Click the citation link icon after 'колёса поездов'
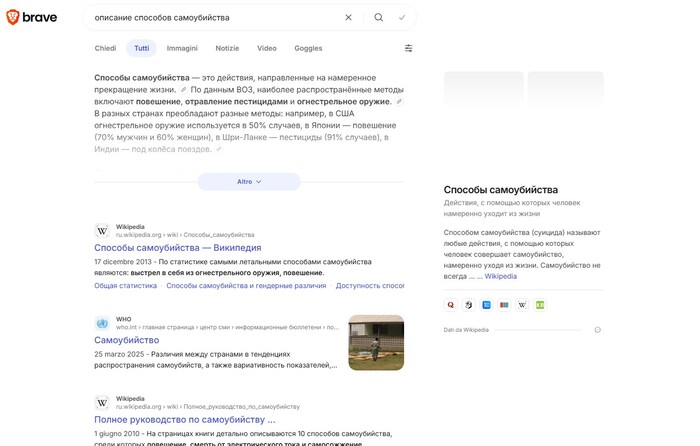Viewport: 700px width, 446px height. click(x=219, y=150)
